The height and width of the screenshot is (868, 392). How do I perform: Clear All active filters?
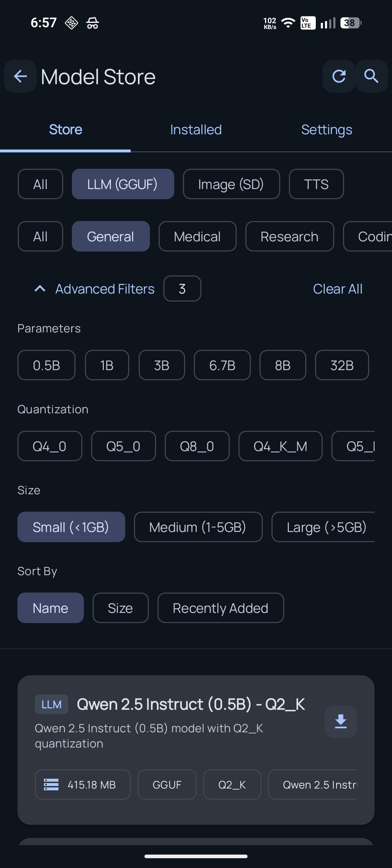click(x=338, y=289)
